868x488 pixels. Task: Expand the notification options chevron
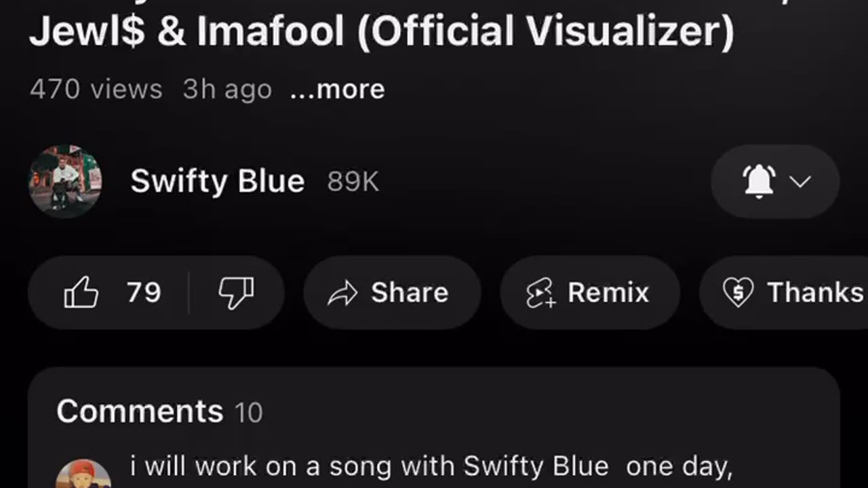[801, 182]
